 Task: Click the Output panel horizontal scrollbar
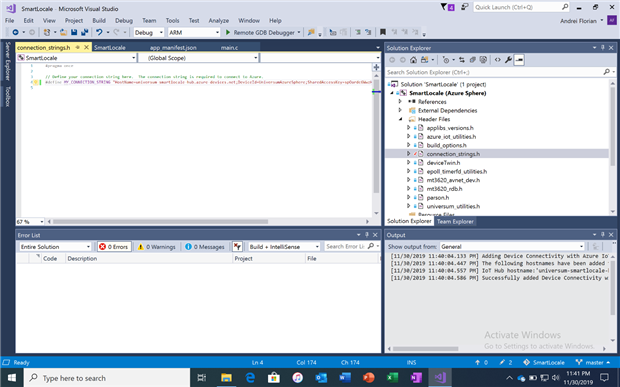tap(425, 349)
